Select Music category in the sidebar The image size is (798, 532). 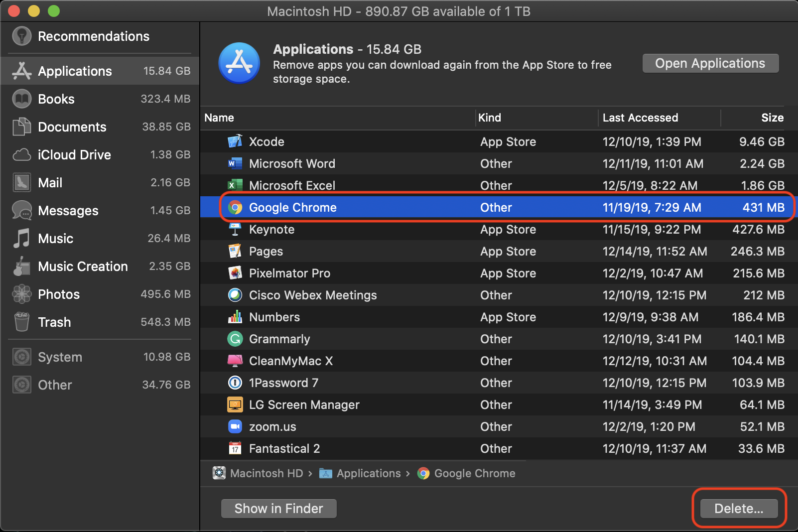pos(100,238)
